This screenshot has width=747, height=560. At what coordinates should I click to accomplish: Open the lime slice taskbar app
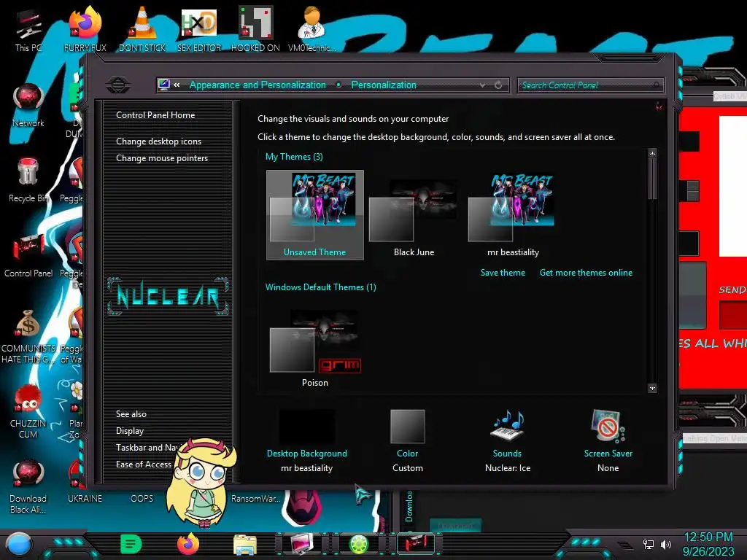(x=359, y=544)
